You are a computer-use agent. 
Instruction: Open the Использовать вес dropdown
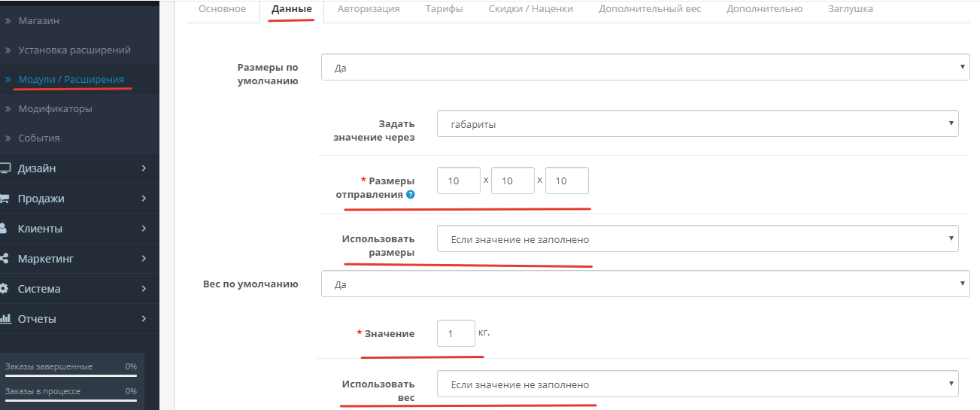click(x=697, y=384)
